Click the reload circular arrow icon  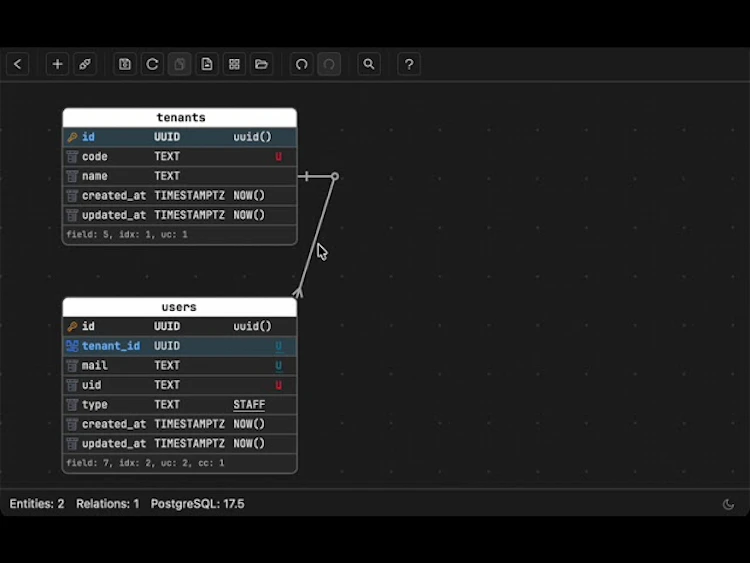coord(152,64)
